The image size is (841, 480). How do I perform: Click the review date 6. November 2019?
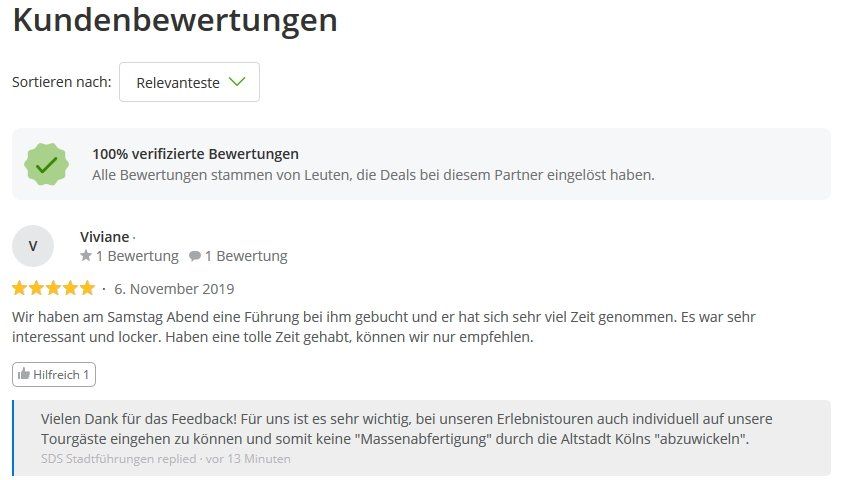click(174, 289)
